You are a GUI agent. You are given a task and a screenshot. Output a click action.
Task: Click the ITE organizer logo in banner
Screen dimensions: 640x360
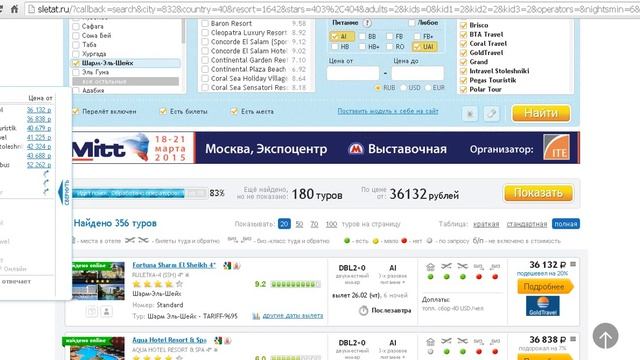point(556,147)
